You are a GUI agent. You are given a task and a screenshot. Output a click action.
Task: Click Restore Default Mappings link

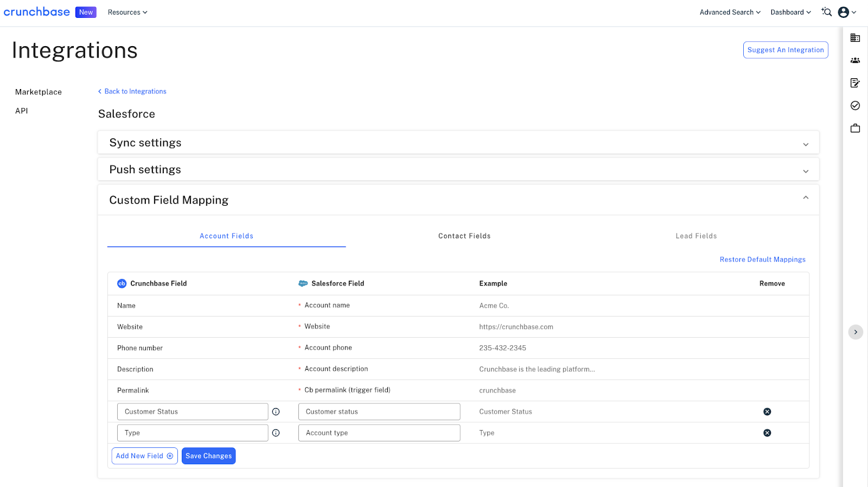pyautogui.click(x=762, y=260)
